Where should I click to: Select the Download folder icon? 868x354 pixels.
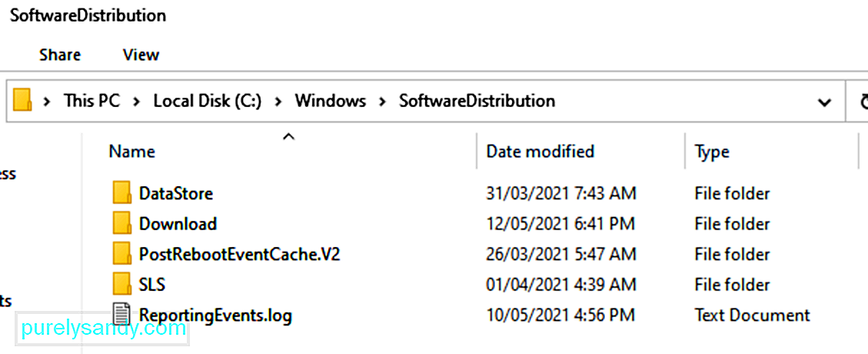(121, 223)
